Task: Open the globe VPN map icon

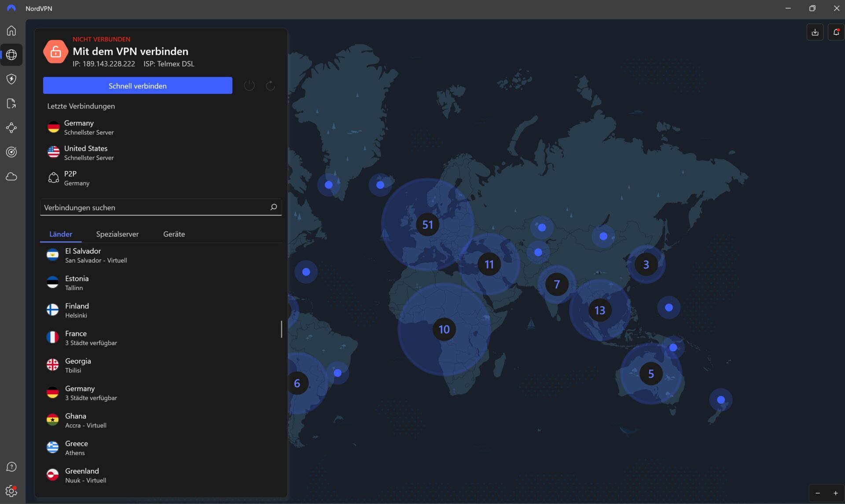Action: (x=11, y=55)
